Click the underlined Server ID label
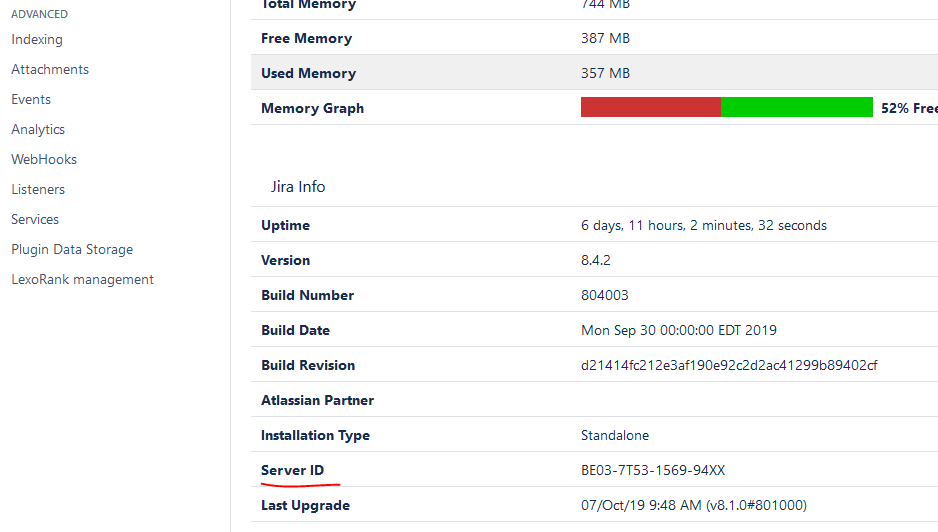Image resolution: width=938 pixels, height=532 pixels. pos(293,470)
